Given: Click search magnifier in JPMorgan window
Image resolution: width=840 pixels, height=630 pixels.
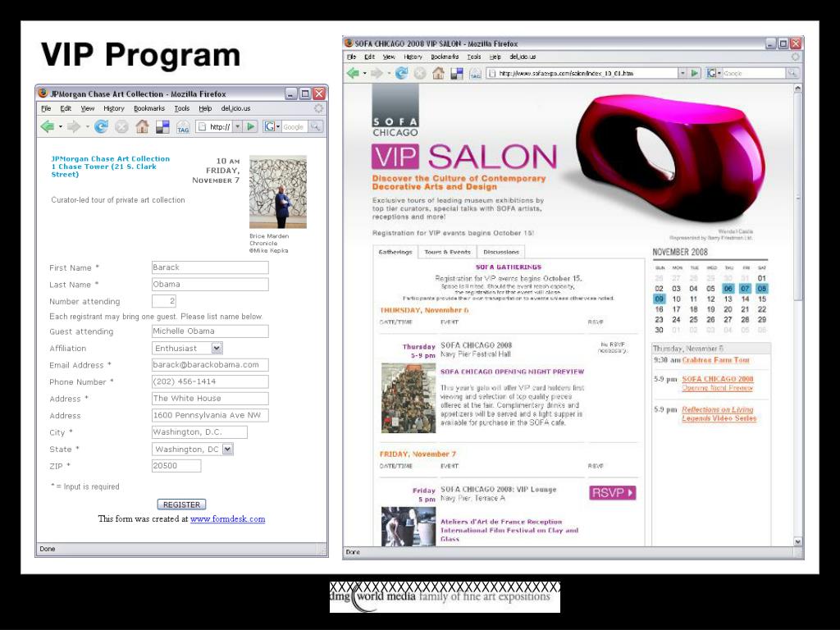Looking at the screenshot, I should click(x=316, y=127).
